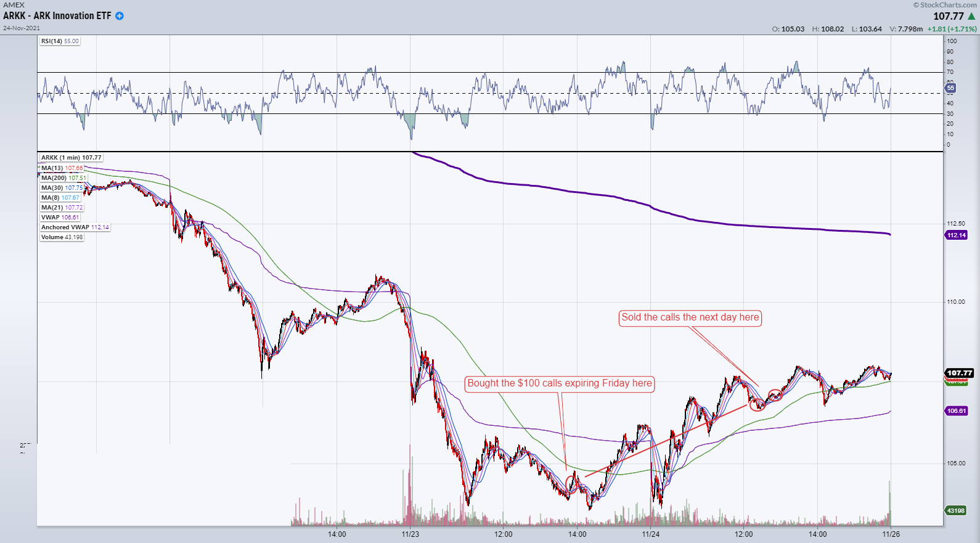The image size is (980, 543).
Task: Click the ARKK (1 min) legend label
Action: 71,158
